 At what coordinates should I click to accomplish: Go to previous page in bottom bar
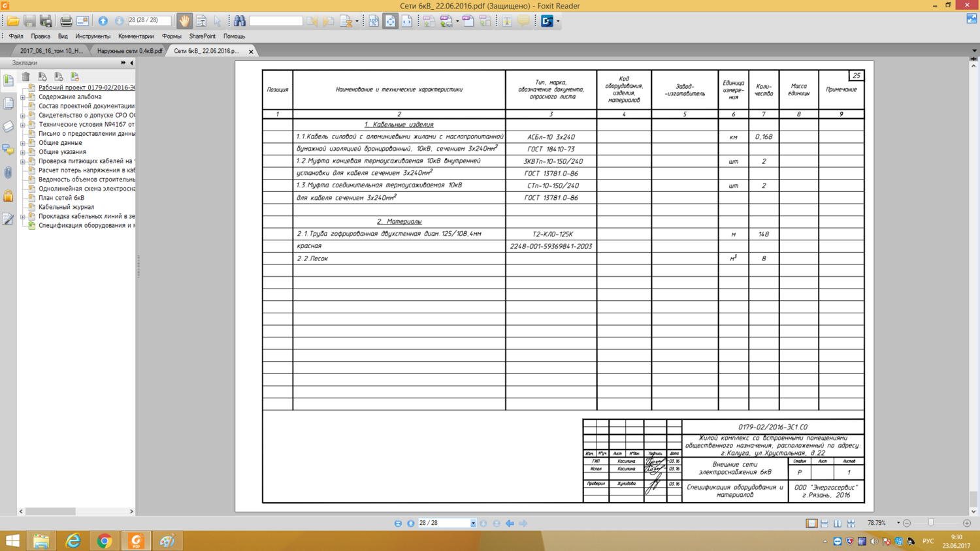(x=411, y=523)
